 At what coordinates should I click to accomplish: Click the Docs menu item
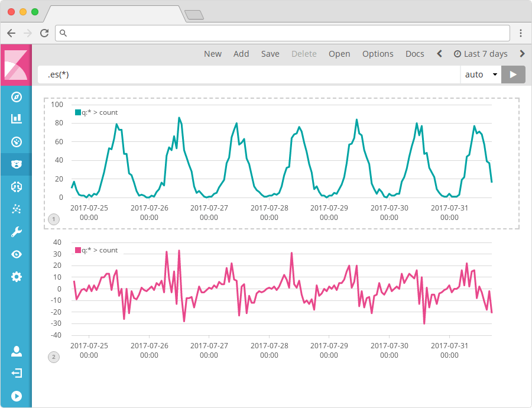(x=414, y=53)
